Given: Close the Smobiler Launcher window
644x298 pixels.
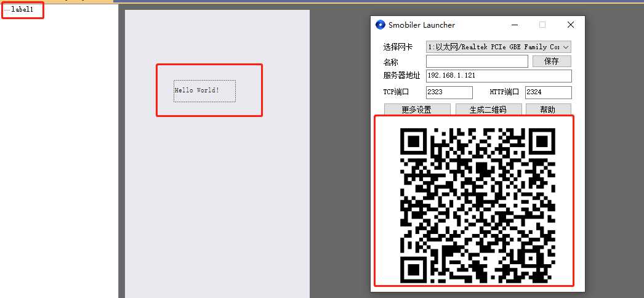Looking at the screenshot, I should tap(571, 25).
